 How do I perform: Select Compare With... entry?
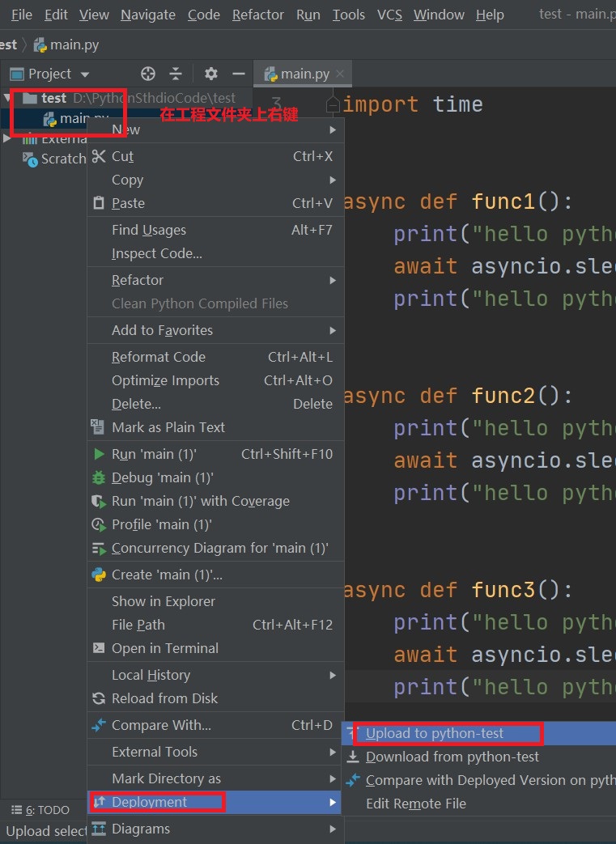pyautogui.click(x=215, y=725)
